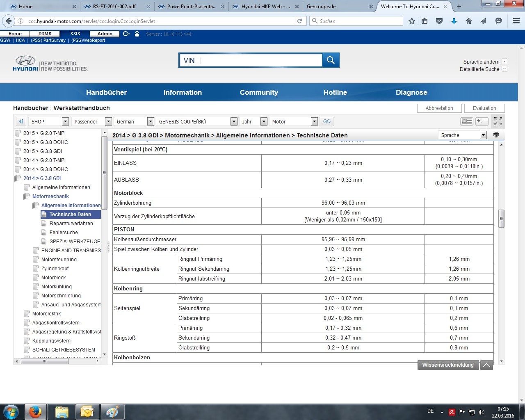Select Reparaturverfahren in the tree
Image resolution: width=525 pixels, height=420 pixels.
tap(71, 224)
